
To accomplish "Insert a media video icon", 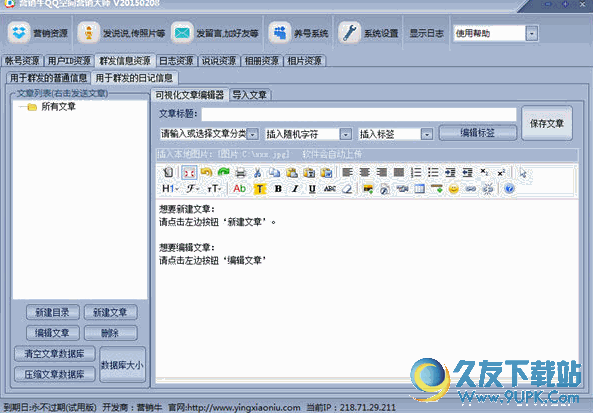I will 402,188.
